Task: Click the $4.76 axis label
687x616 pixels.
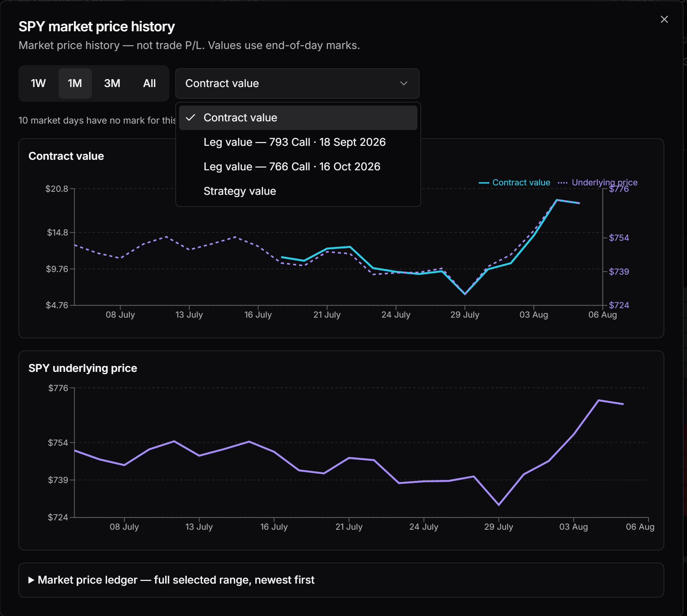Action: (57, 305)
